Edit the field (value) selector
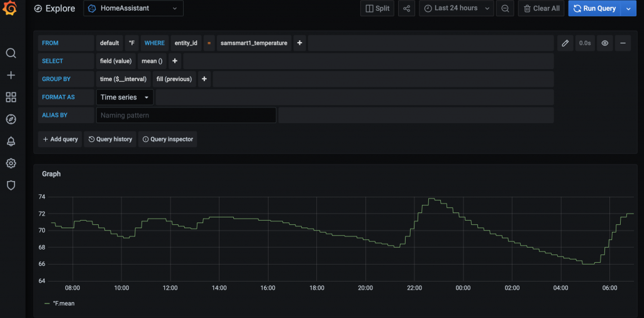The height and width of the screenshot is (318, 644). 116,61
